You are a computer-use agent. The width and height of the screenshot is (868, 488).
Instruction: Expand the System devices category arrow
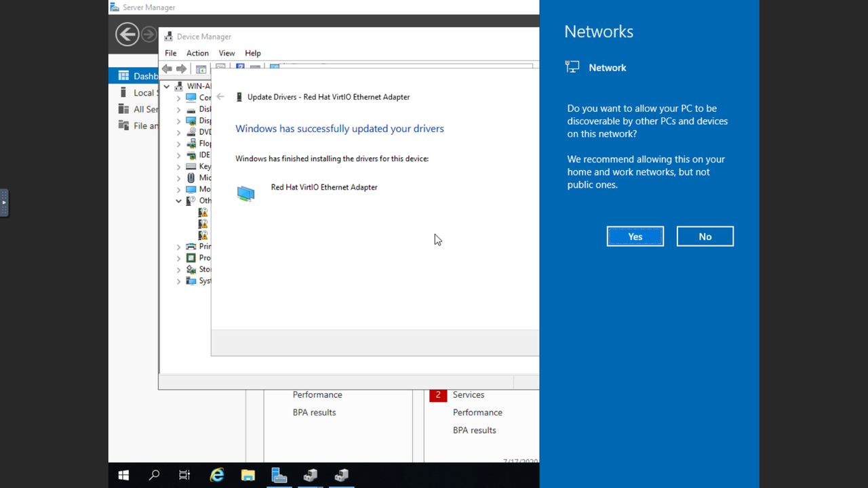pos(179,281)
